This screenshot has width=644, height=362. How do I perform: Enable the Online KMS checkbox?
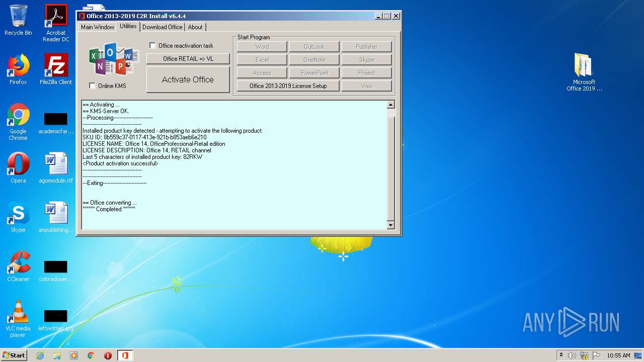coord(92,86)
